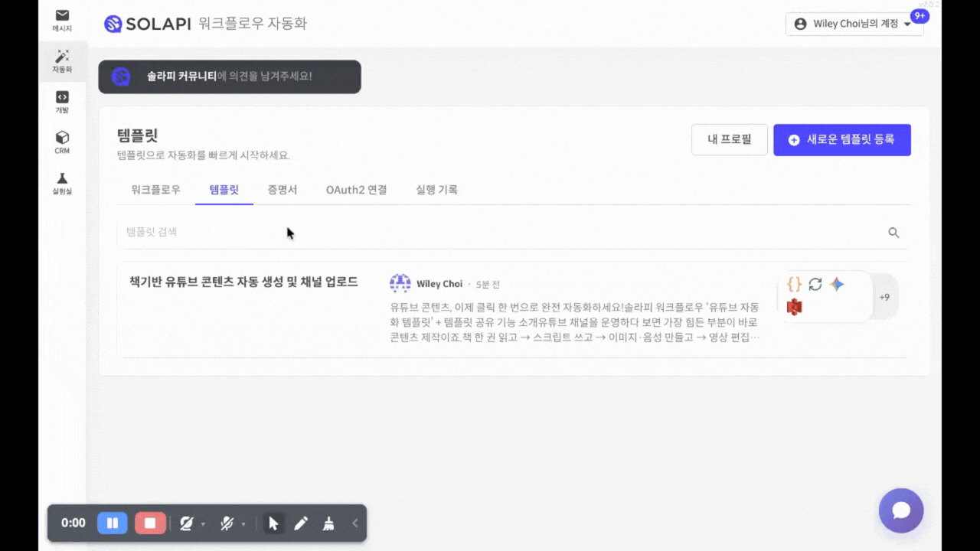The width and height of the screenshot is (980, 551).
Task: Click the 내 프로필 button
Action: coord(729,140)
